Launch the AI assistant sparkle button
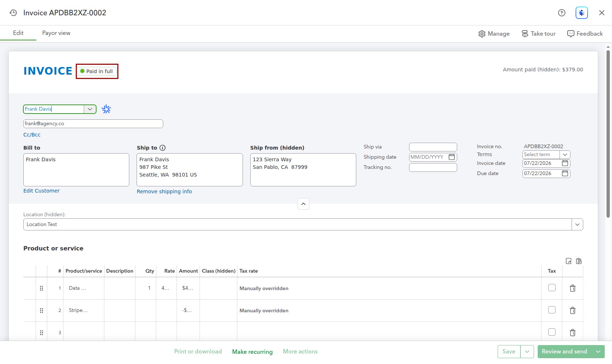 coord(582,13)
